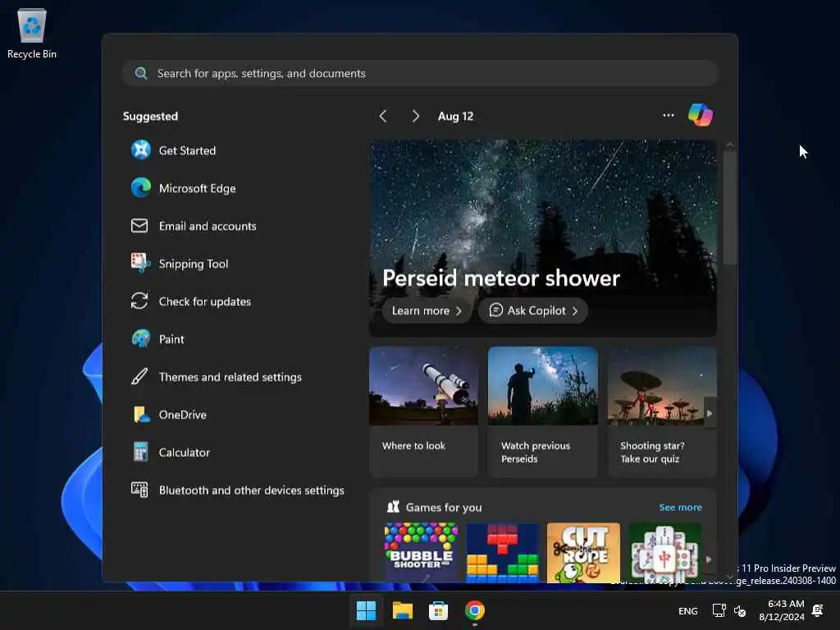Open Themes and related settings
The image size is (840, 630).
pyautogui.click(x=216, y=377)
